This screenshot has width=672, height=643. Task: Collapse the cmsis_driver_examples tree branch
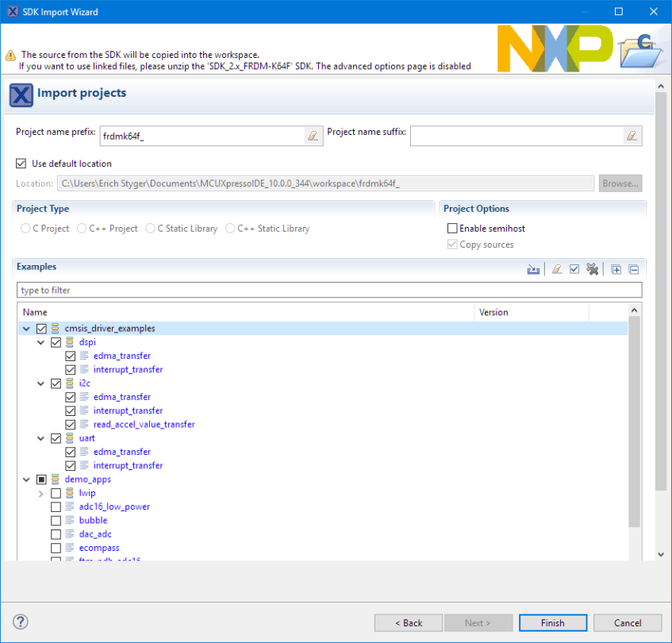pyautogui.click(x=26, y=328)
